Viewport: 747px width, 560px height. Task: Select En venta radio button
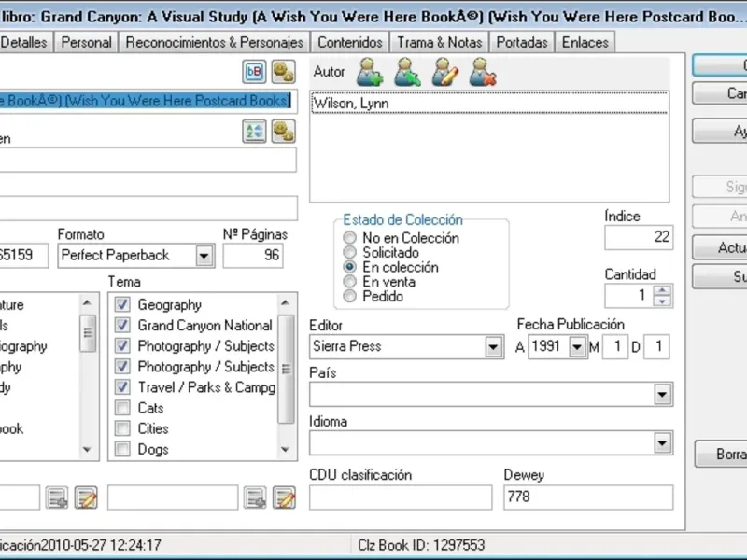point(349,282)
